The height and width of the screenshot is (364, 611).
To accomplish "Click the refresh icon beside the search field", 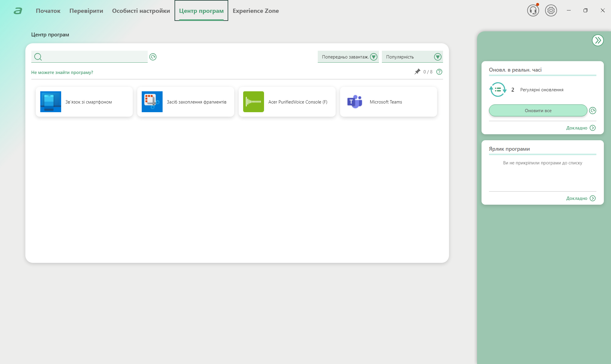I will tap(153, 57).
